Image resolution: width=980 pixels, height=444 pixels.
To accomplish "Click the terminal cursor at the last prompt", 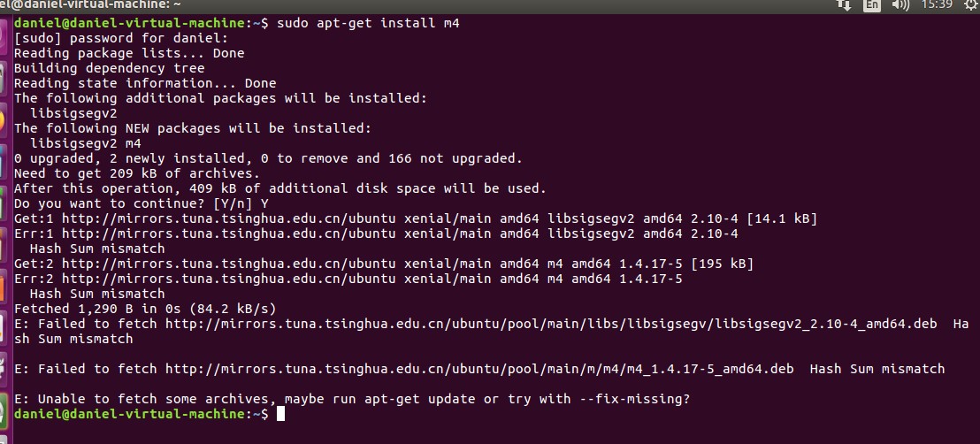I will [281, 414].
